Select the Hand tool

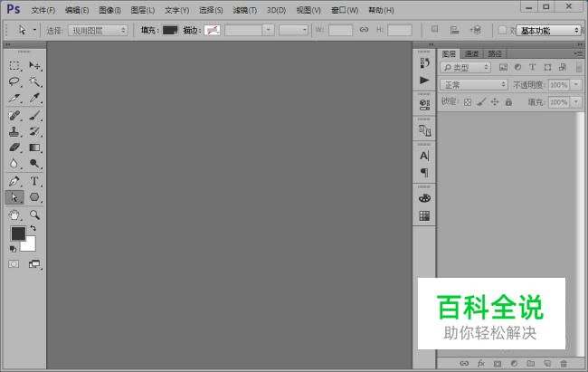pos(14,215)
